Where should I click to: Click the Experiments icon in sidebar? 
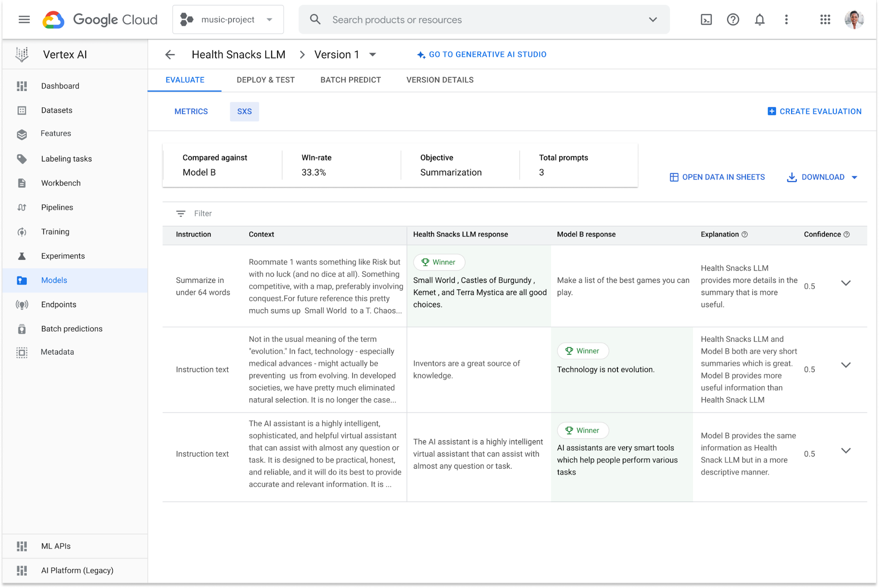21,256
